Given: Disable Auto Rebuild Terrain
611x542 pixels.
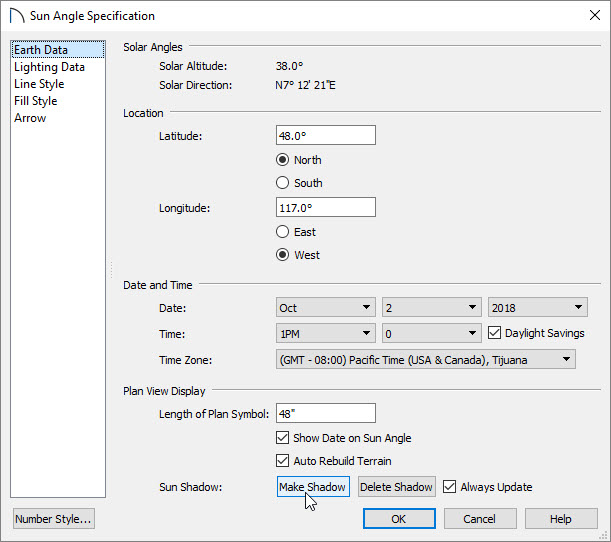Looking at the screenshot, I should pyautogui.click(x=282, y=461).
